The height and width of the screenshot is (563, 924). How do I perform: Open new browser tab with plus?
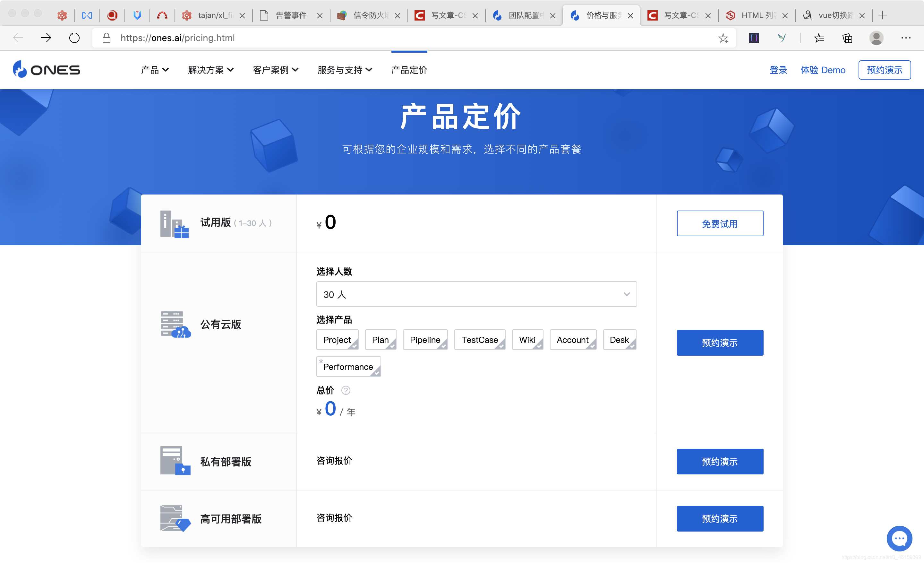(x=883, y=15)
